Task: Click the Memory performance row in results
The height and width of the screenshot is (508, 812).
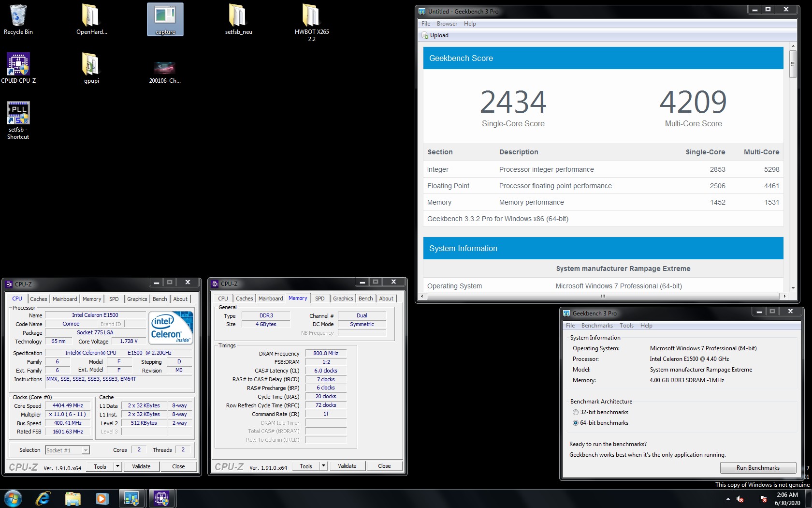Action: tap(603, 202)
